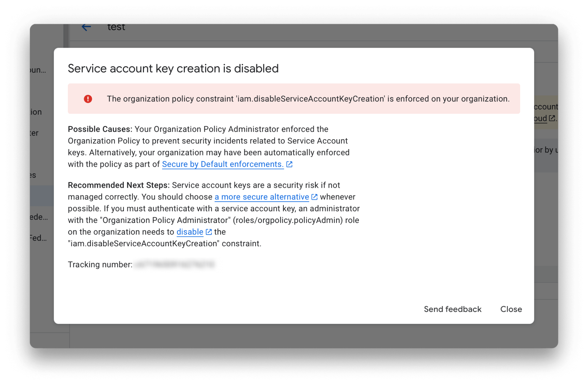Open 'Secure by Default enforcements.' link
Image resolution: width=588 pixels, height=384 pixels.
pos(223,164)
